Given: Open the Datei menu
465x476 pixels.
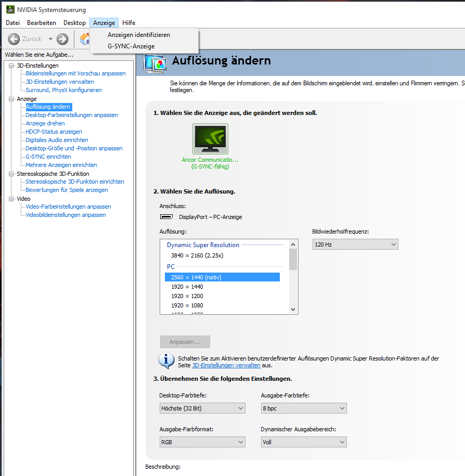Looking at the screenshot, I should click(x=13, y=23).
